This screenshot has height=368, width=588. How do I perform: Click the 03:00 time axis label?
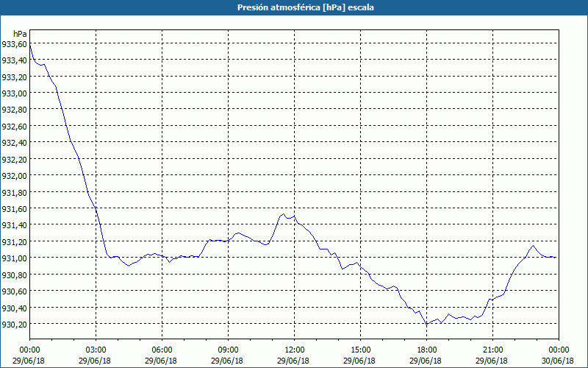[x=96, y=350]
